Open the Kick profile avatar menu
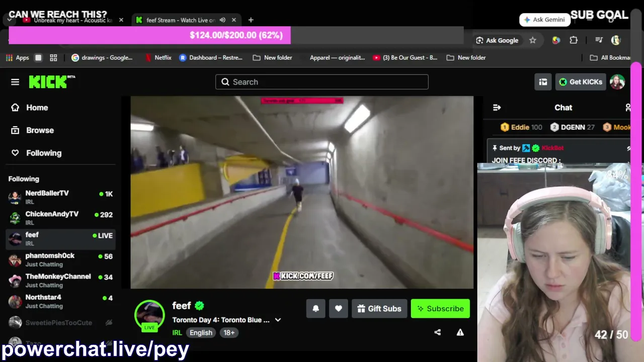 click(617, 82)
